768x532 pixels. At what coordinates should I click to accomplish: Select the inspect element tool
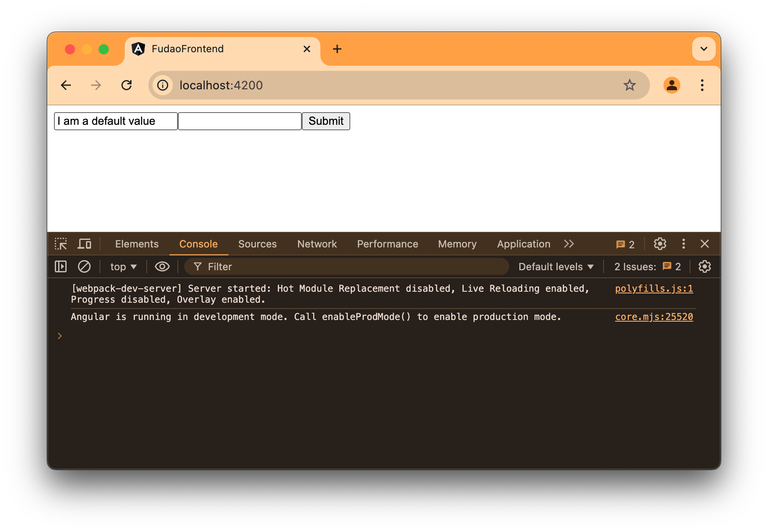(x=61, y=244)
